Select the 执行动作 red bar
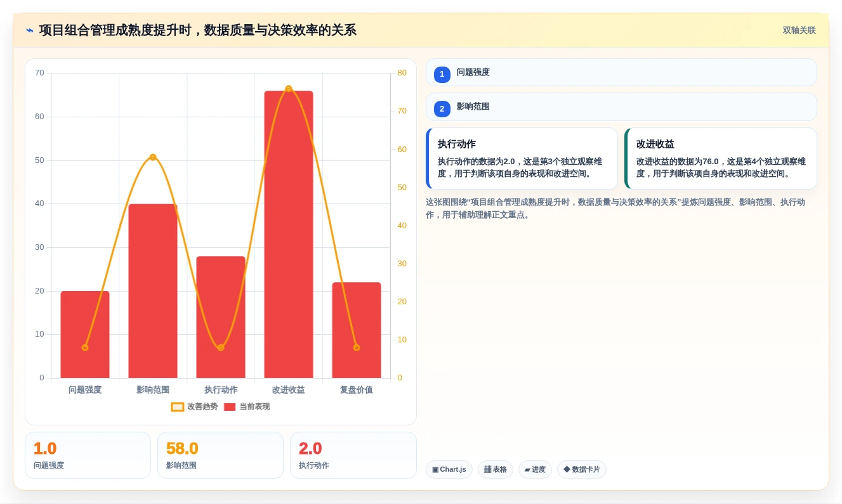Image resolution: width=842 pixels, height=504 pixels. pos(221,317)
